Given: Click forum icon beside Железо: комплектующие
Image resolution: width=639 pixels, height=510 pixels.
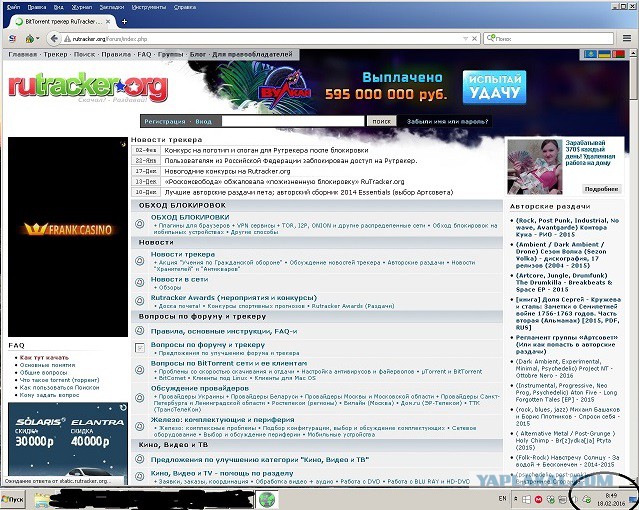Looking at the screenshot, I should 140,426.
